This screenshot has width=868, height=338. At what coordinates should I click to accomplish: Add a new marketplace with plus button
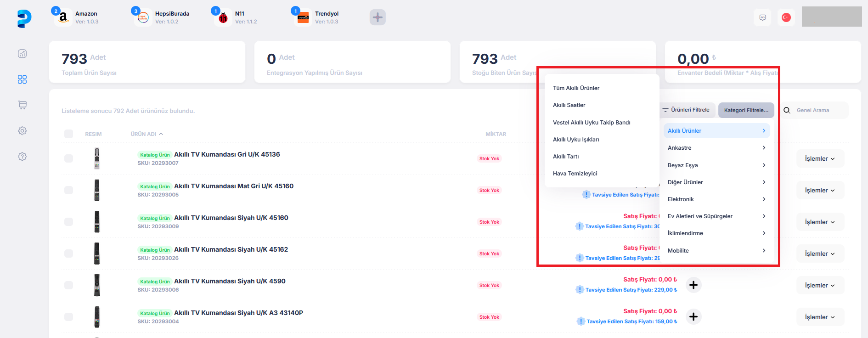(378, 17)
